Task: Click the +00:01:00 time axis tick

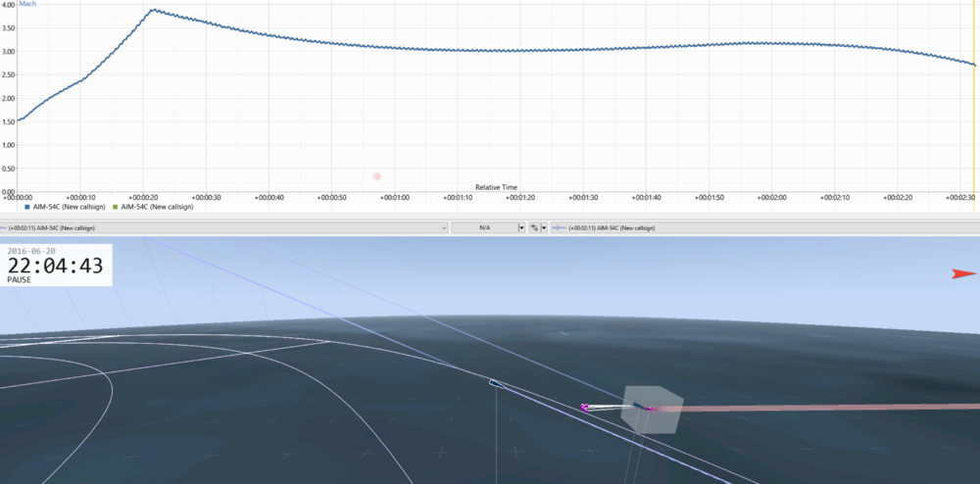Action: click(x=394, y=197)
